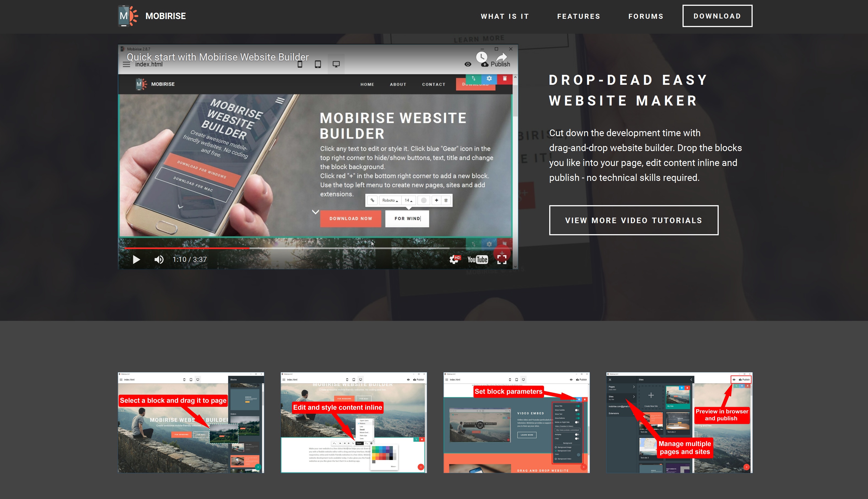868x499 pixels.
Task: Click the eye/preview icon in Mobirise toolbar
Action: coord(467,64)
